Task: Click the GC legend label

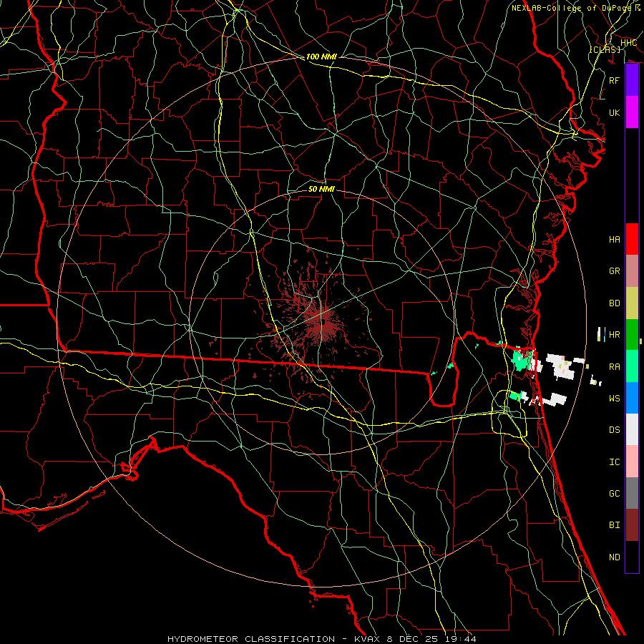Action: pyautogui.click(x=615, y=493)
